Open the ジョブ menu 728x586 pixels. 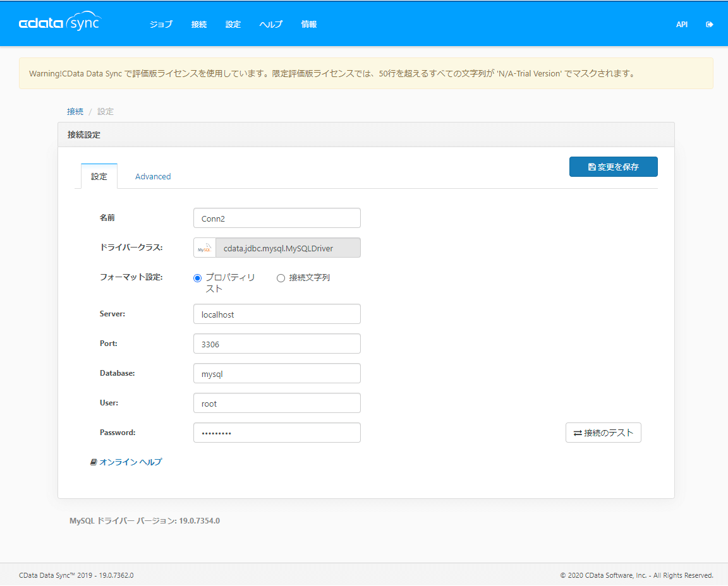tap(161, 25)
